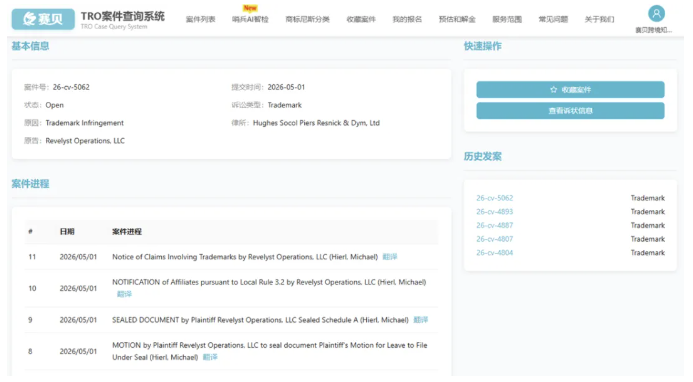Open 哨兵AI智检 navigation item
Viewport: 693px width, 382px height.
250,19
